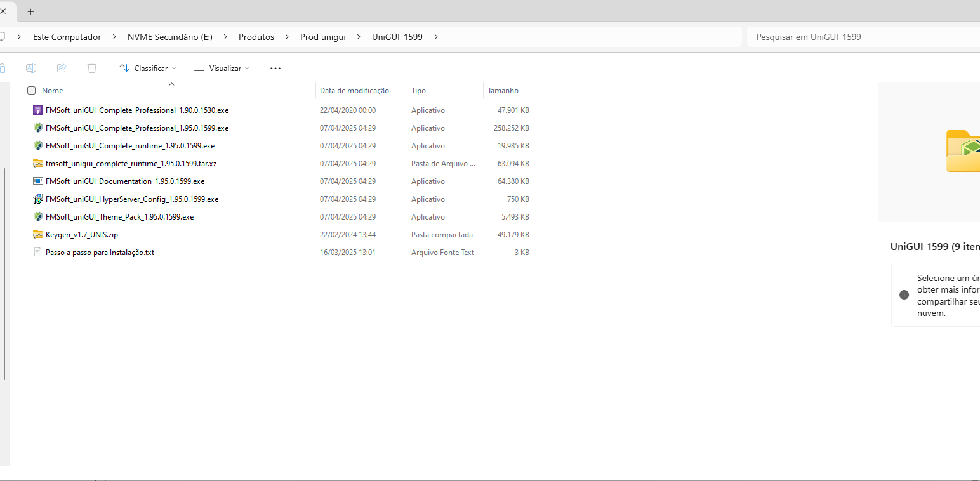Expand the chevron before Este Computador
The height and width of the screenshot is (481, 980).
[19, 37]
